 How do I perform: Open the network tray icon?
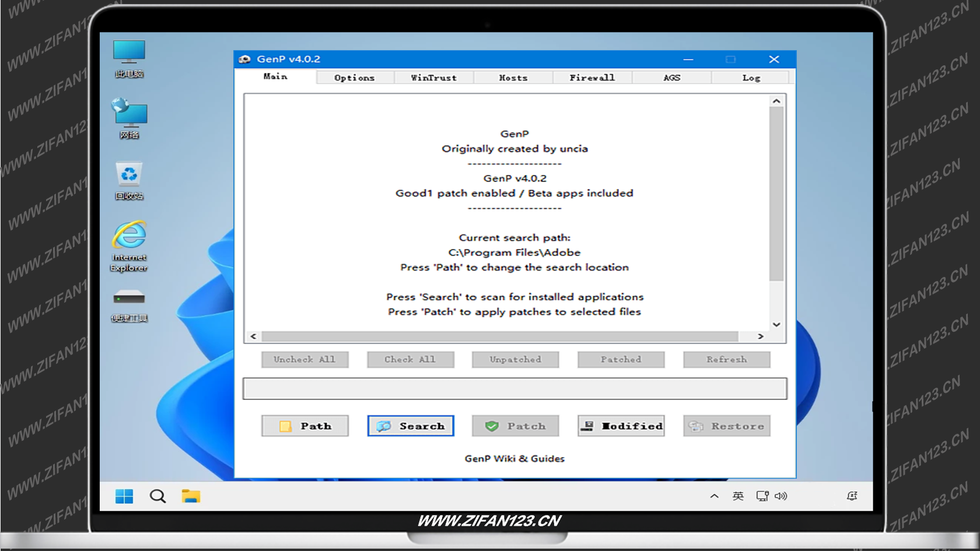tap(762, 496)
